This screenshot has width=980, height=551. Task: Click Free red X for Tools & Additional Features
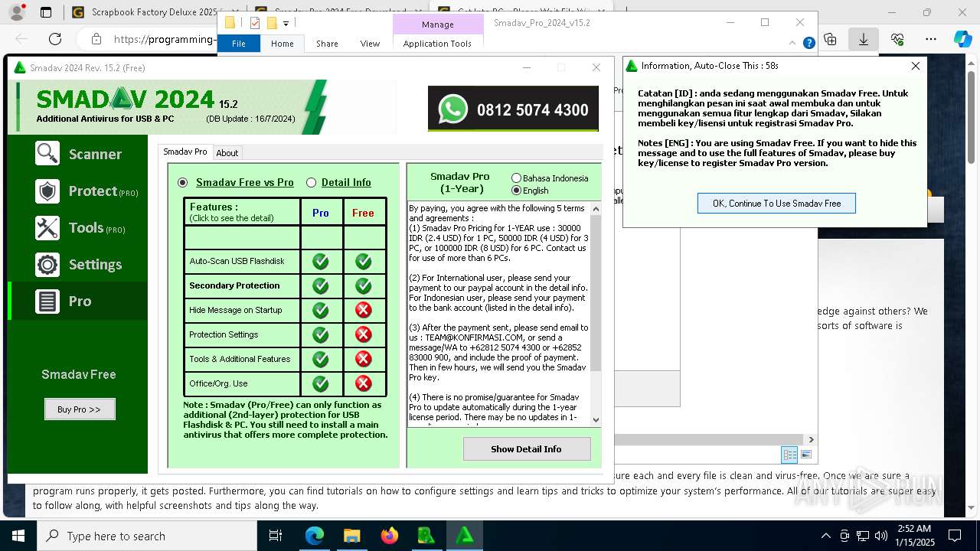tap(364, 359)
